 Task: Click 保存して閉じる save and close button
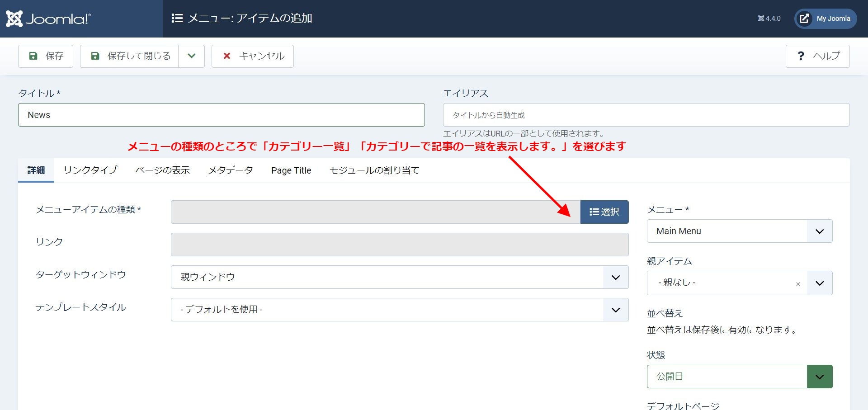(130, 56)
